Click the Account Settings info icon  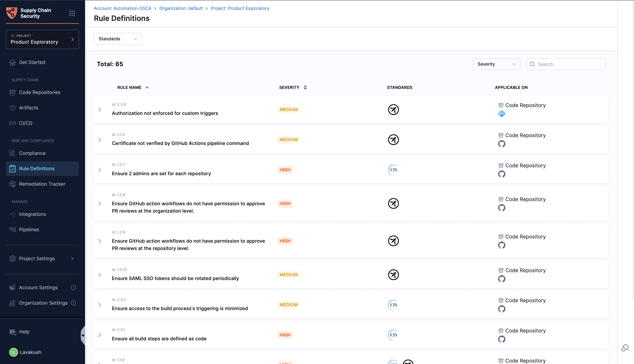point(73,288)
